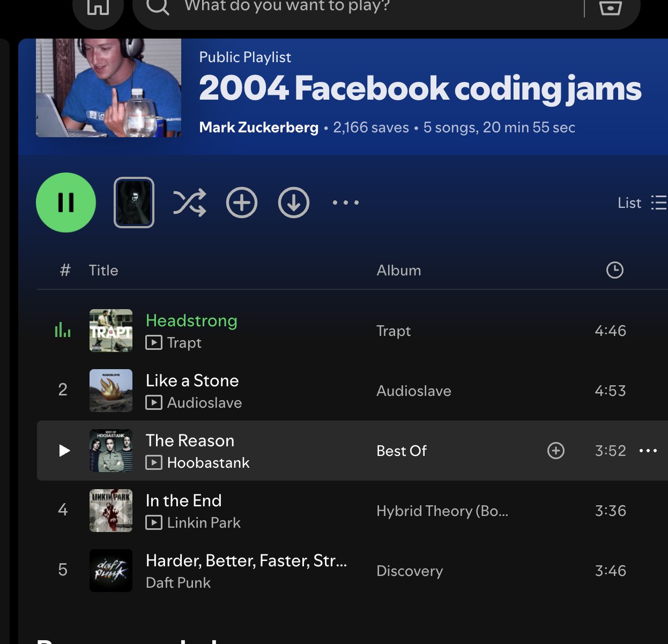This screenshot has height=644, width=668.
Task: Click the video icon next to Audioslave artist
Action: pos(154,402)
